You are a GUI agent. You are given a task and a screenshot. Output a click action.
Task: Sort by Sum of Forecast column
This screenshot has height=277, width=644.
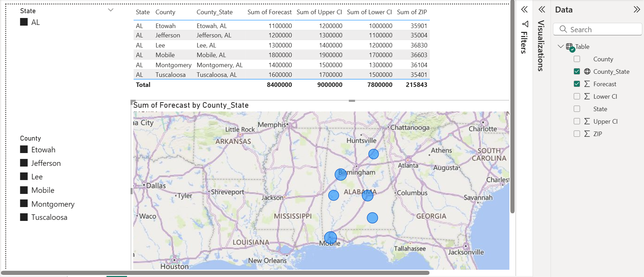coord(270,12)
